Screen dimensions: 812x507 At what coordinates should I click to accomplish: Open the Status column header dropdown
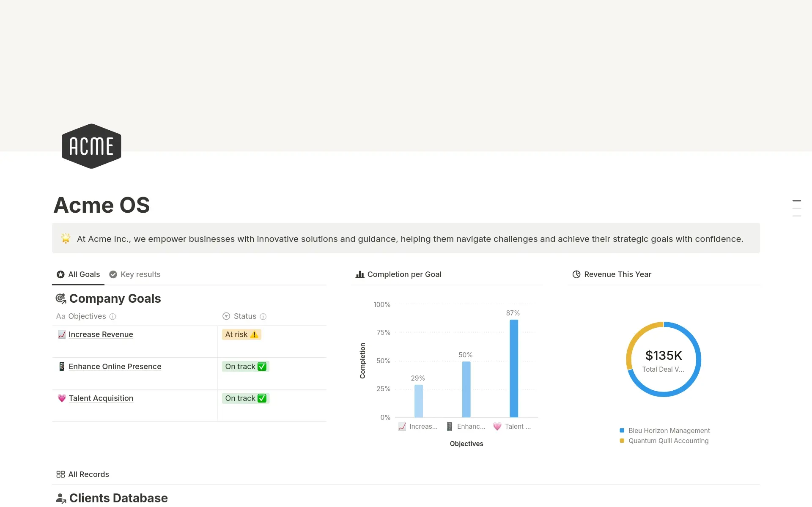click(x=244, y=316)
